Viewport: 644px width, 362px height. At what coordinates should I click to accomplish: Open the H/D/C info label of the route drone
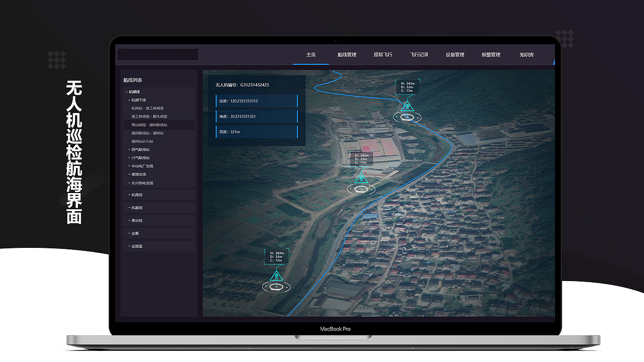pos(408,87)
